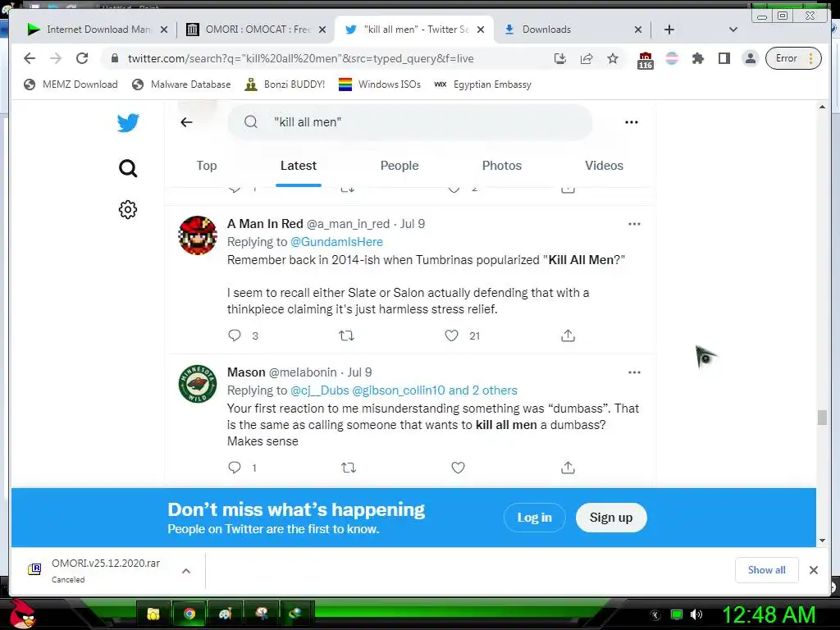The height and width of the screenshot is (630, 840).
Task: Switch to People search tab
Action: point(399,166)
